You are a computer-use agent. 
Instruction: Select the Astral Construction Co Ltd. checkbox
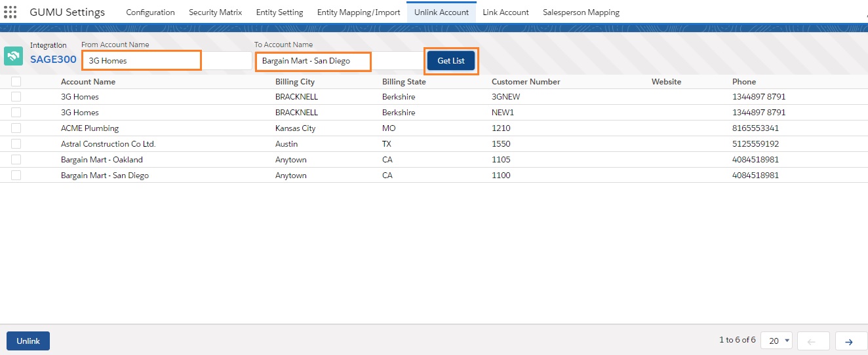(x=16, y=143)
